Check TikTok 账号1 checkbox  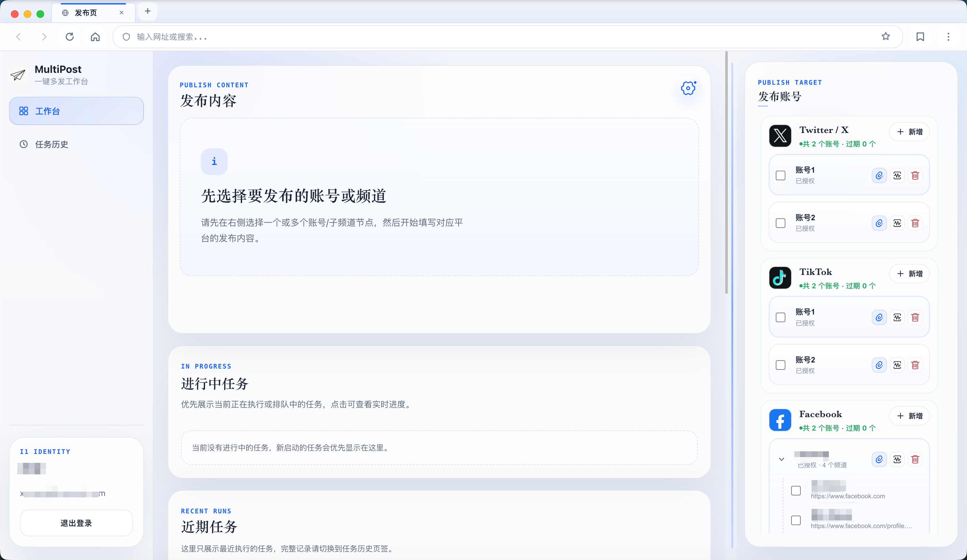(x=781, y=318)
